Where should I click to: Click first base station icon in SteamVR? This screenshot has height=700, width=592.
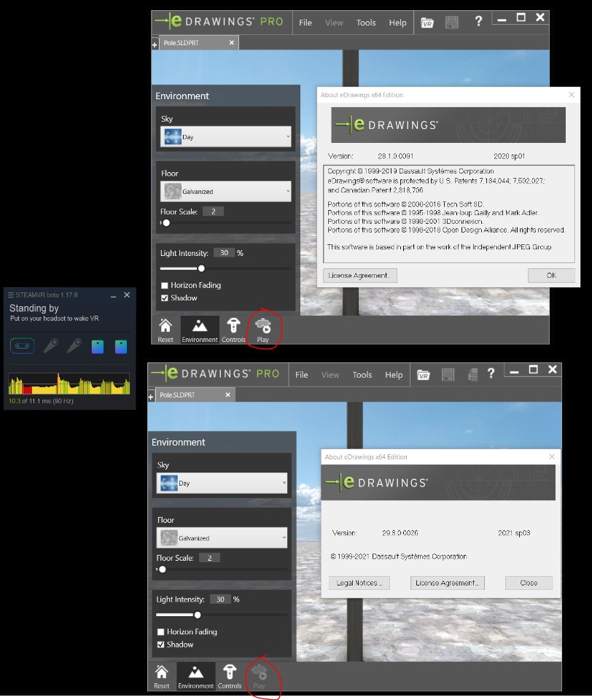coord(97,346)
